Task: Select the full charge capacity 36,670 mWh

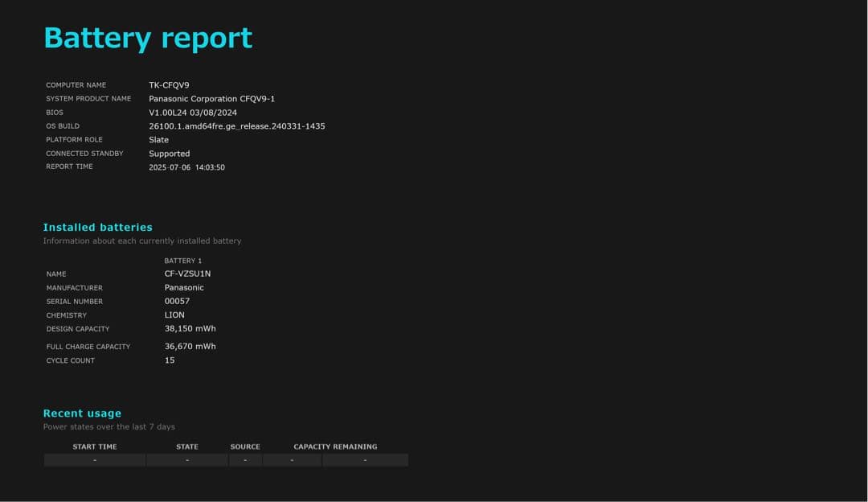Action: 190,347
